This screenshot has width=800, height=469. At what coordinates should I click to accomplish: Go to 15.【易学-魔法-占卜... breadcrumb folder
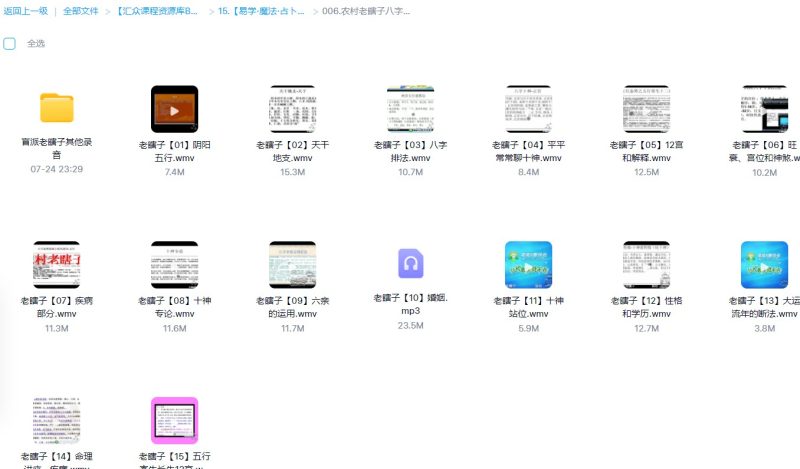pos(264,11)
